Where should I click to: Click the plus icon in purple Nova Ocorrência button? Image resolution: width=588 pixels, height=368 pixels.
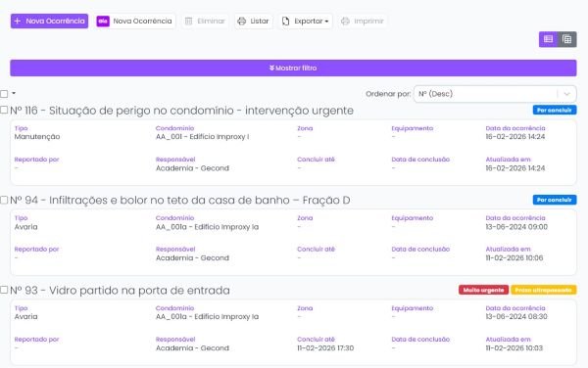[x=18, y=21]
